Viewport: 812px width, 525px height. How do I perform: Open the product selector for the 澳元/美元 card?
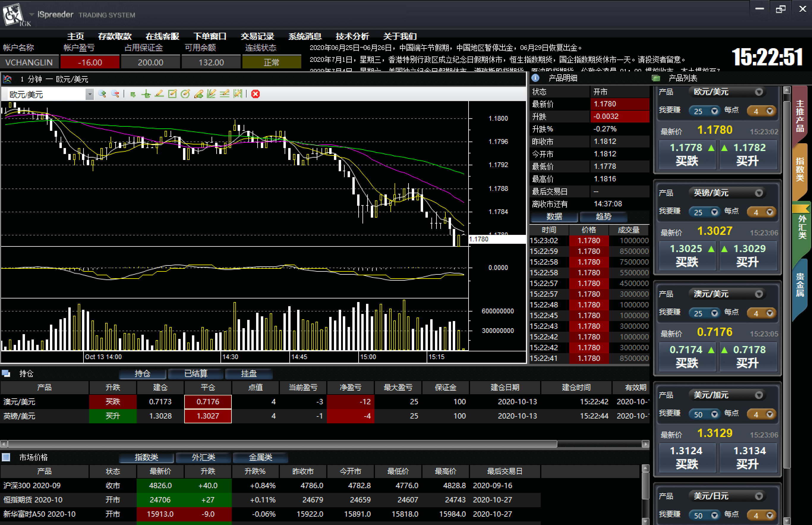pos(759,294)
